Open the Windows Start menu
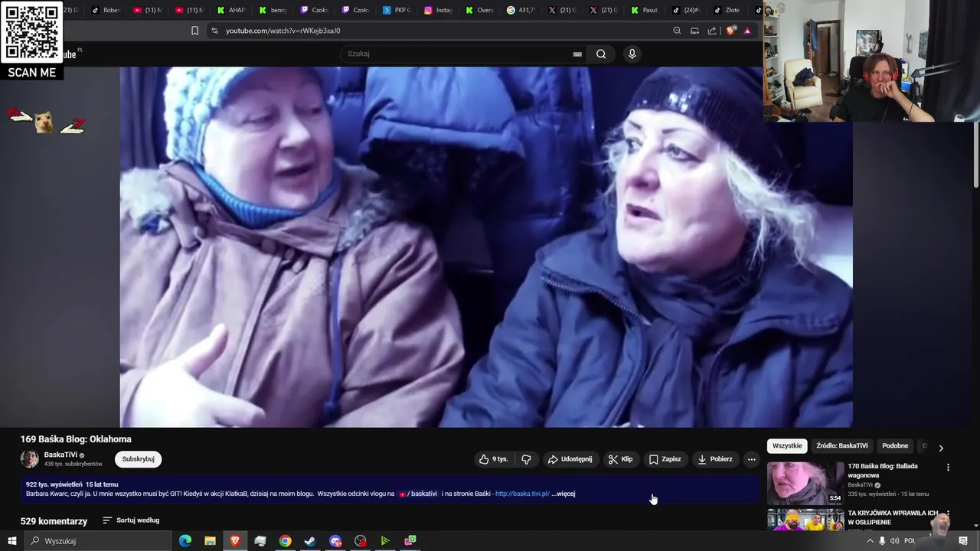 pos(11,541)
